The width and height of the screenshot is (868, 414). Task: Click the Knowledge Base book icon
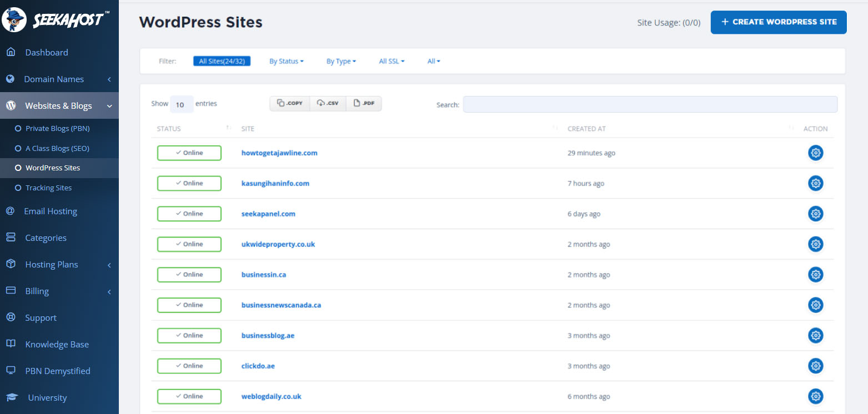(11, 344)
